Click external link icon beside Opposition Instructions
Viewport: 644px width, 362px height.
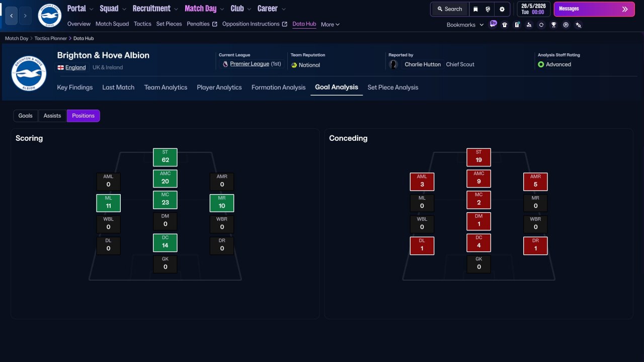(285, 24)
